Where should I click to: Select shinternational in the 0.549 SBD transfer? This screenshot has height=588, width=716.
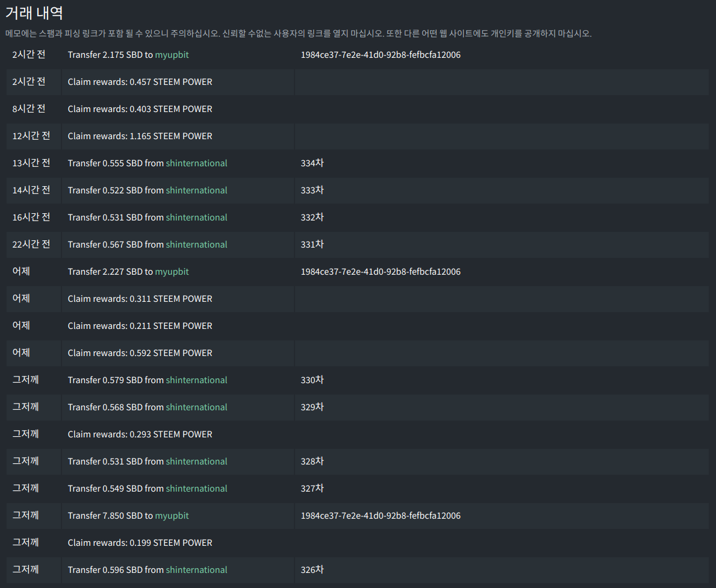pos(196,489)
